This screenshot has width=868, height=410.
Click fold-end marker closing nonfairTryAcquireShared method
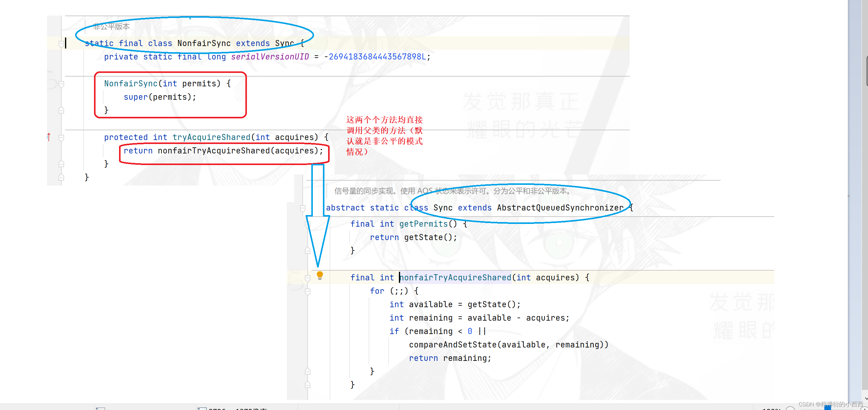tap(307, 385)
